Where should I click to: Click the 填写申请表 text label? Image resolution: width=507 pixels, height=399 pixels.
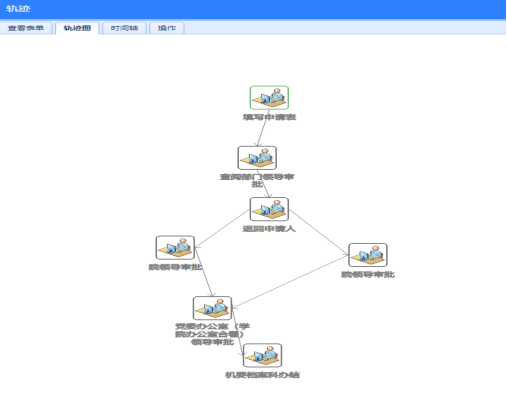click(269, 117)
